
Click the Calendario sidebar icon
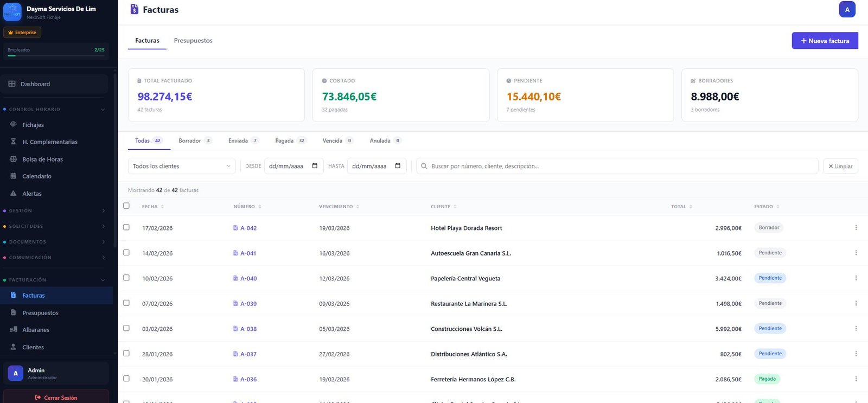click(x=14, y=176)
